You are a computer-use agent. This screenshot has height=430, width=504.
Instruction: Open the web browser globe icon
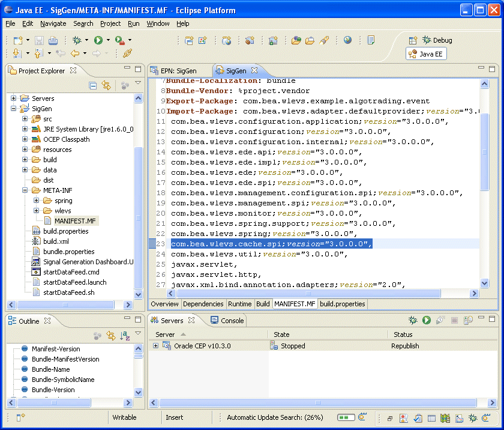click(348, 40)
